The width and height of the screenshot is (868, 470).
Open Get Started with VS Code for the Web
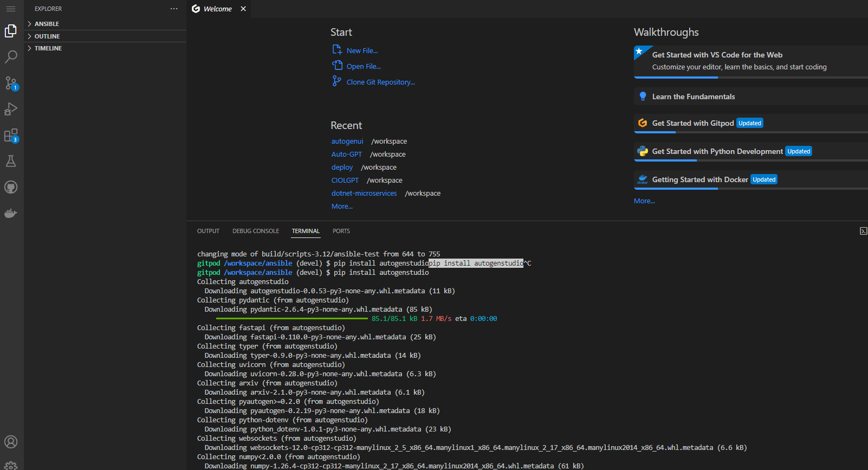tap(751, 61)
